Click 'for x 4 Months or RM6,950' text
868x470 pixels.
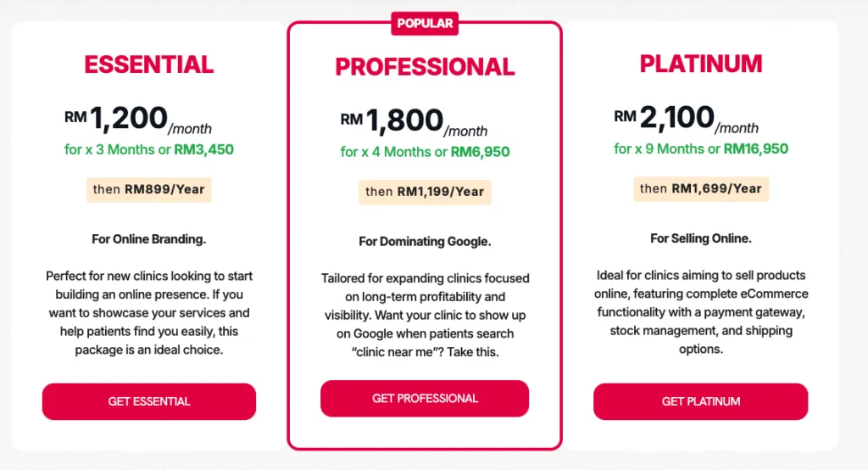pos(425,152)
